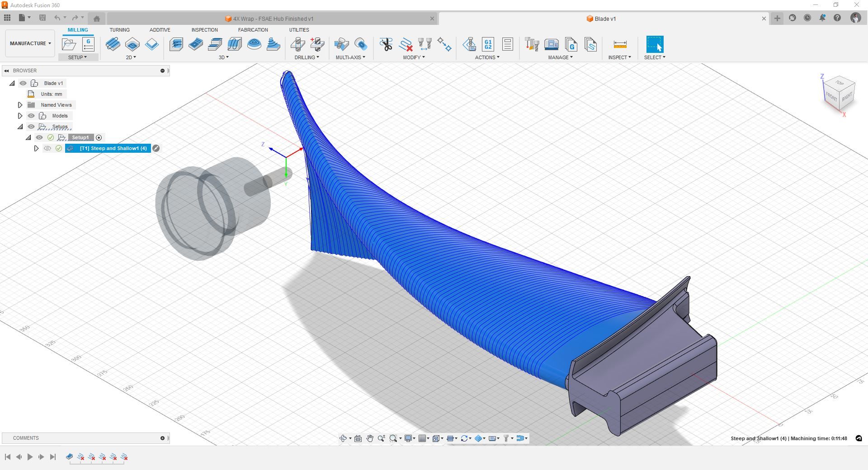Click the ViewCube RIGHT face
The height and width of the screenshot is (470, 868).
click(847, 97)
